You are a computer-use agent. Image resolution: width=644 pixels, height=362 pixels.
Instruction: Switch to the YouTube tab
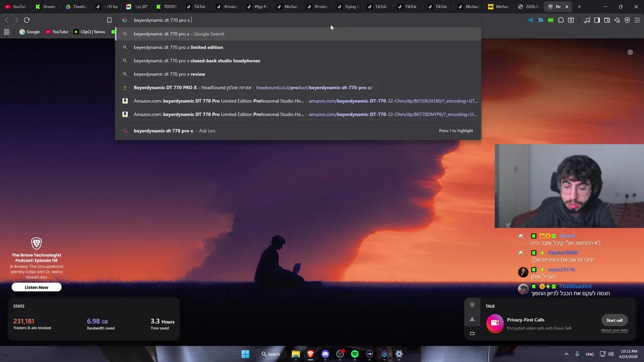(16, 7)
